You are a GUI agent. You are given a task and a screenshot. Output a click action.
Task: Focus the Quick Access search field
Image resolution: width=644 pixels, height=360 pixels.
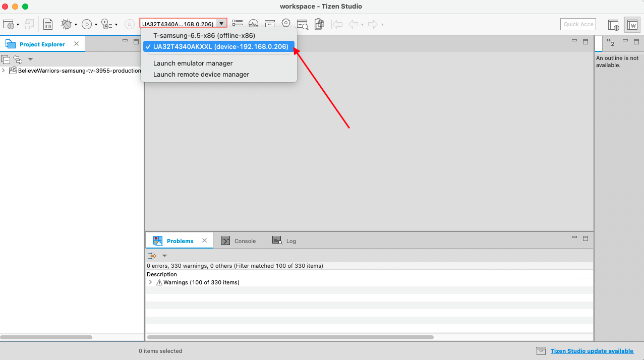tap(578, 24)
